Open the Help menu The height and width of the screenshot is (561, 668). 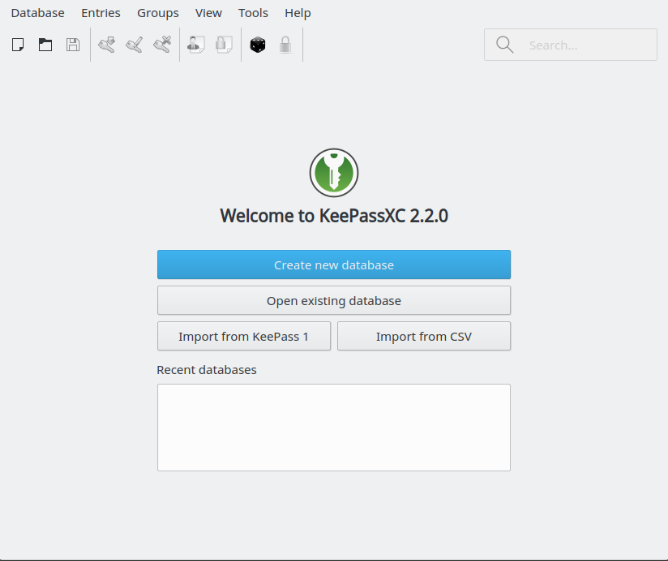(x=298, y=13)
